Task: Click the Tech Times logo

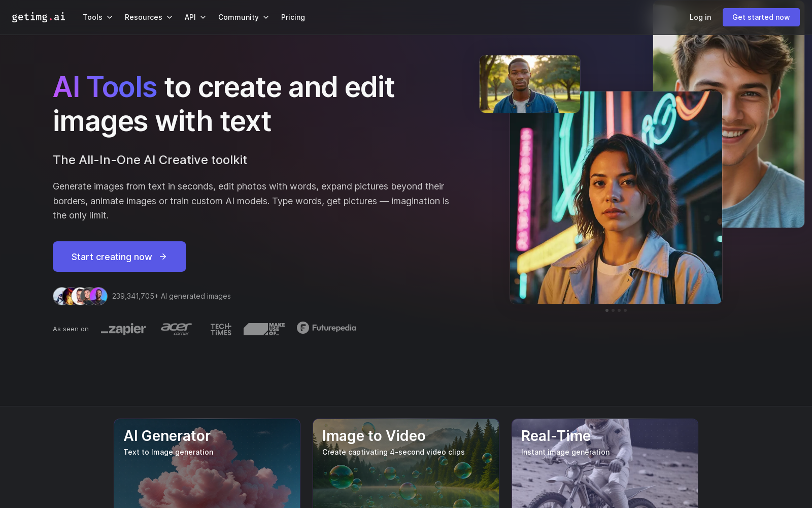Action: 221,329
